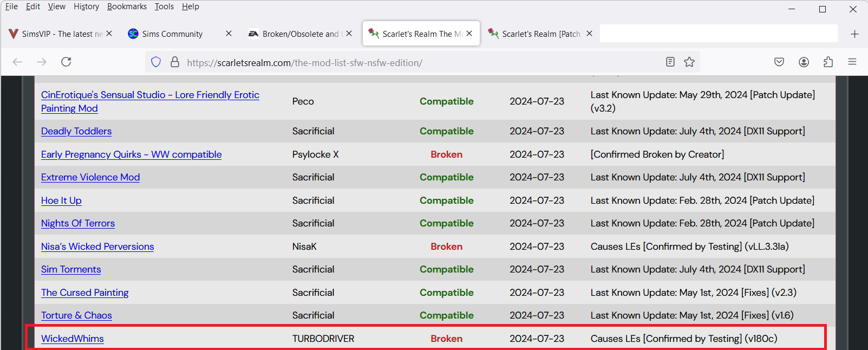Open CinErotique's Sensual Studio mod link
Screen dimensions: 868x350
pos(150,101)
